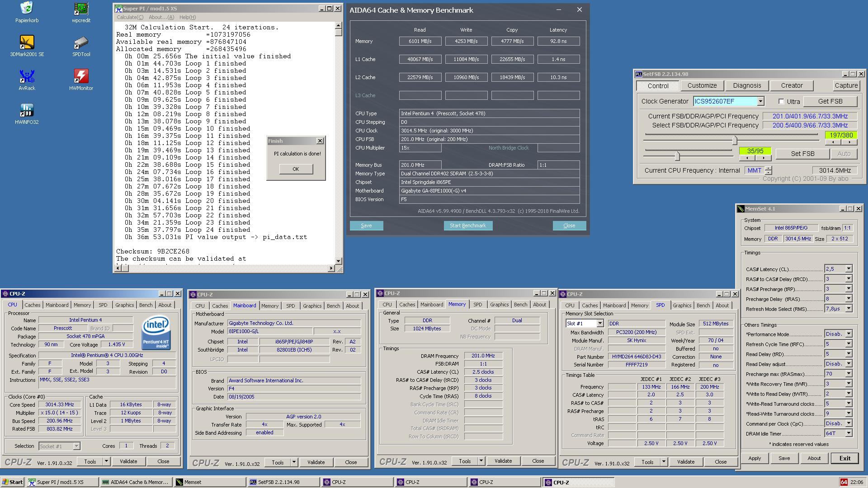Click the Memory Read 6101 MB/s field
Image resolution: width=868 pixels, height=488 pixels.
[420, 41]
